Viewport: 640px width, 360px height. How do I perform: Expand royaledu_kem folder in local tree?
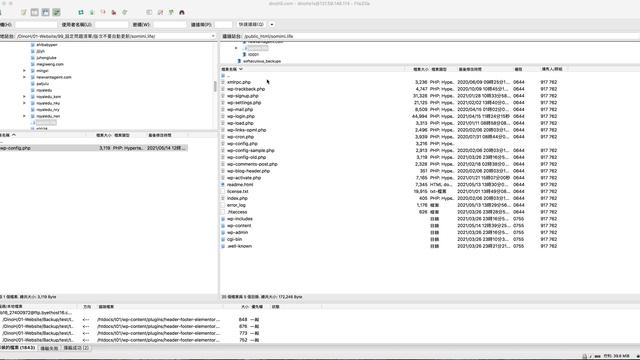24,97
